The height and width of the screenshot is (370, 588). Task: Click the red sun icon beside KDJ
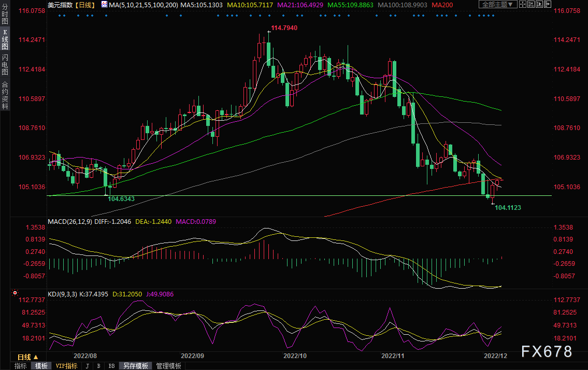pos(15,293)
